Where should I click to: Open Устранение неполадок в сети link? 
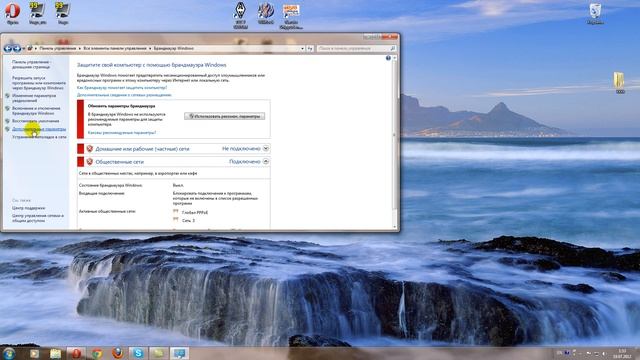tap(39, 137)
